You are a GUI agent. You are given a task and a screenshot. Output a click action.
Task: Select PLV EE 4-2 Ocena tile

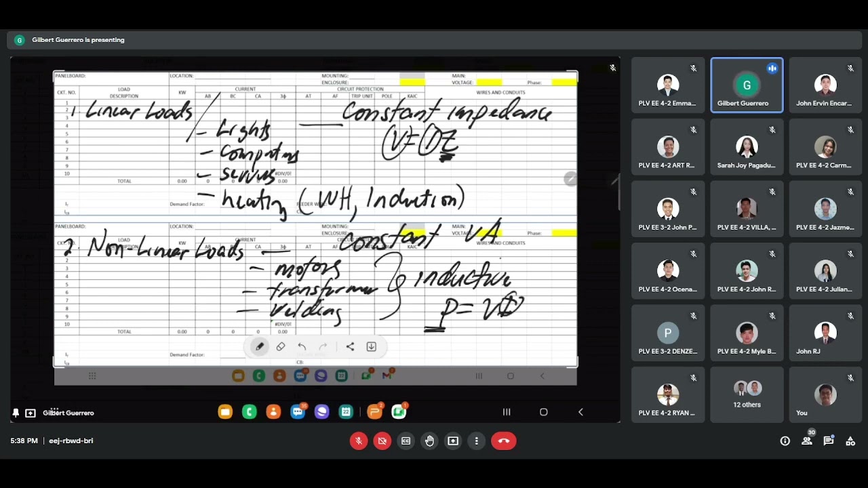668,270
